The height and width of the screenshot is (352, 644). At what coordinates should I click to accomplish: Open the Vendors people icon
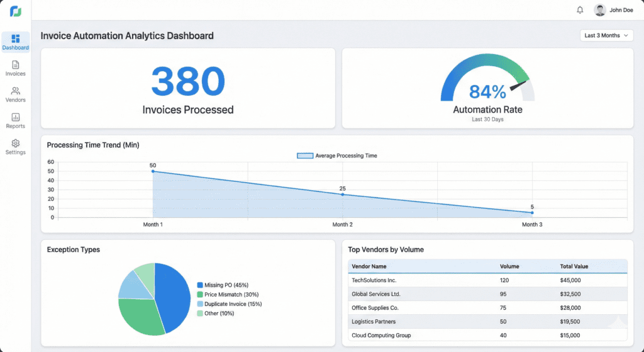pos(16,91)
